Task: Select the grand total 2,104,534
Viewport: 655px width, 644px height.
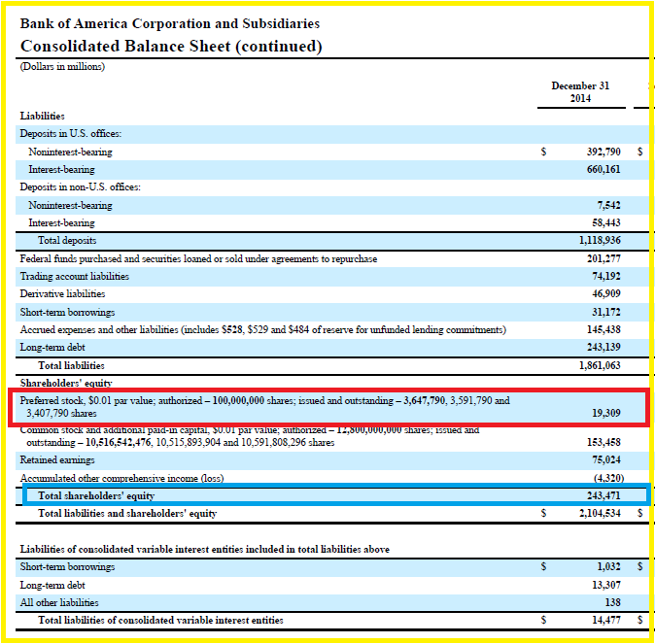Action: click(x=600, y=513)
